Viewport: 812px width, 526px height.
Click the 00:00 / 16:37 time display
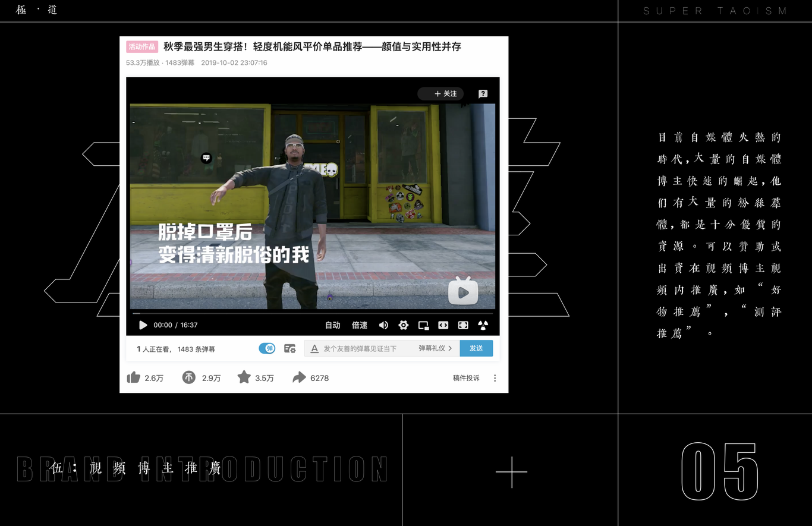click(x=175, y=325)
